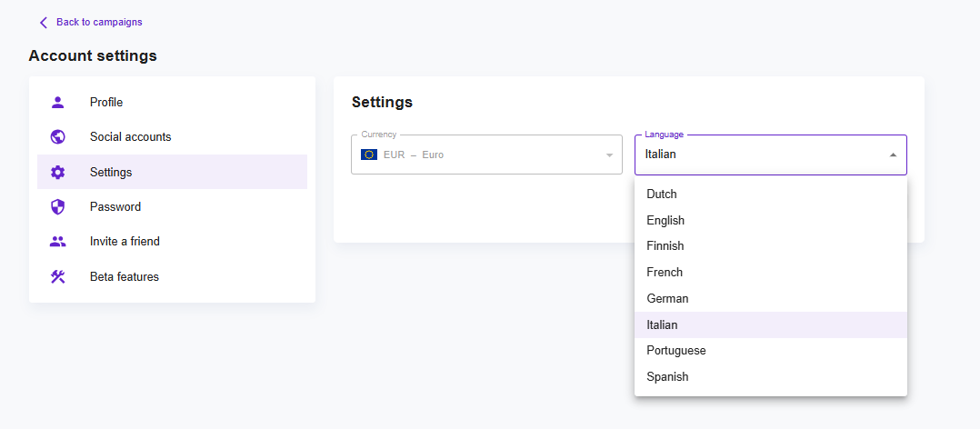Image resolution: width=980 pixels, height=429 pixels.
Task: Click the back chevron arrow icon
Action: pos(44,23)
